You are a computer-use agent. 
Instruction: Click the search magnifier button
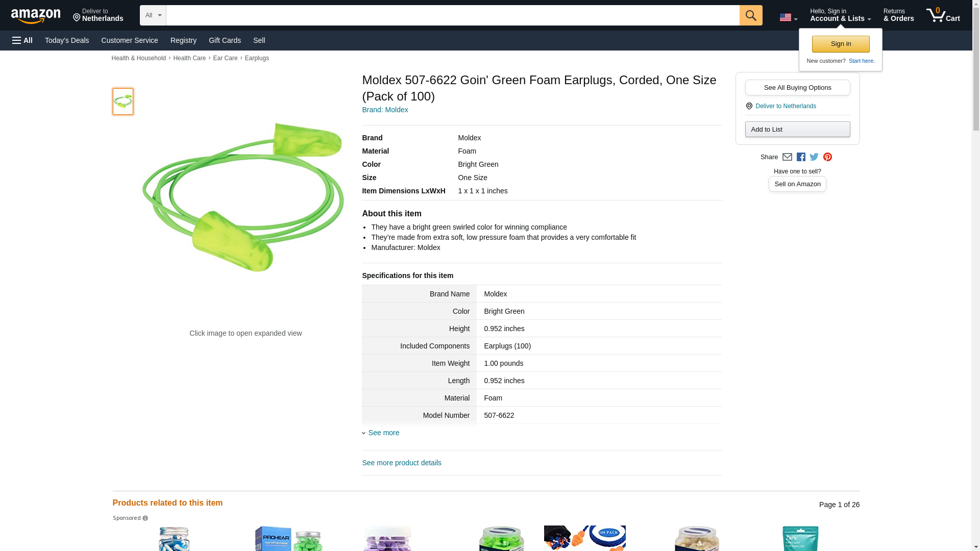(x=750, y=15)
